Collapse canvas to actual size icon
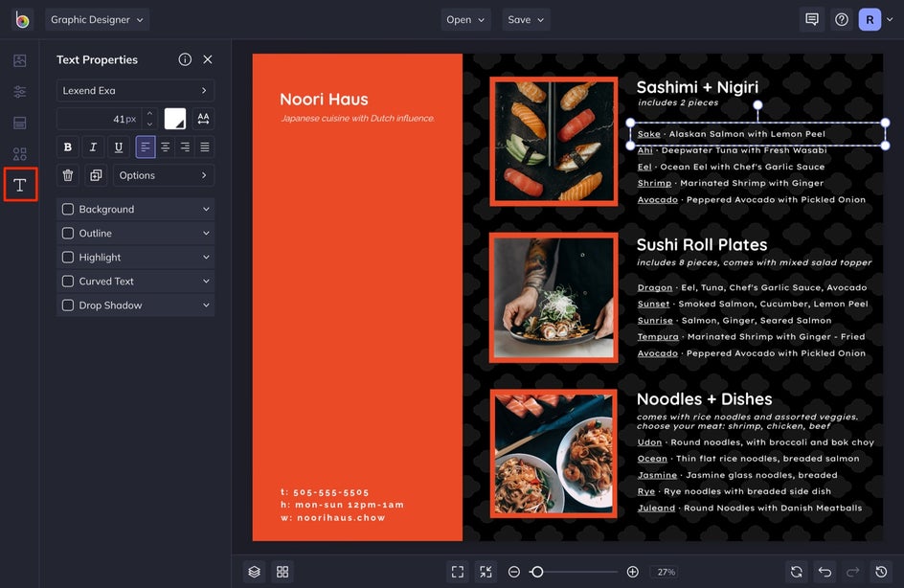904x588 pixels. [x=486, y=572]
